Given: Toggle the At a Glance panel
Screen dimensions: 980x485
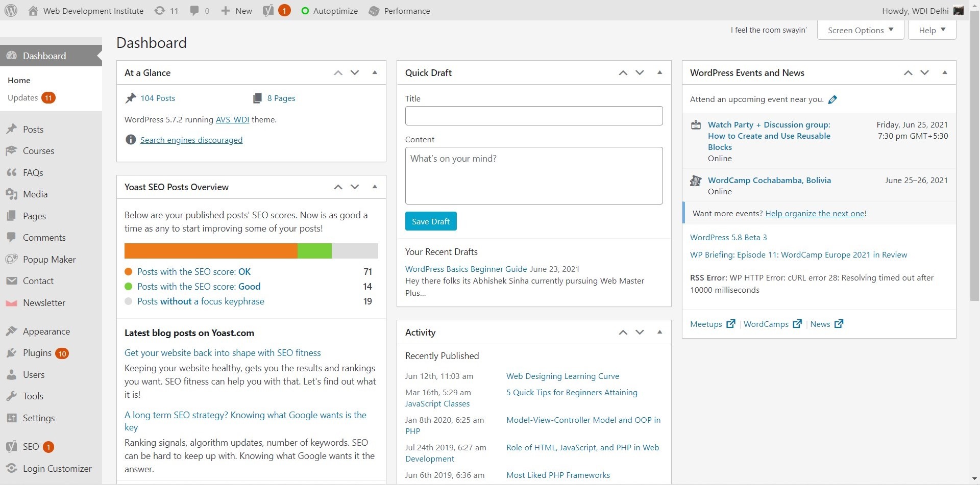Looking at the screenshot, I should pyautogui.click(x=375, y=73).
